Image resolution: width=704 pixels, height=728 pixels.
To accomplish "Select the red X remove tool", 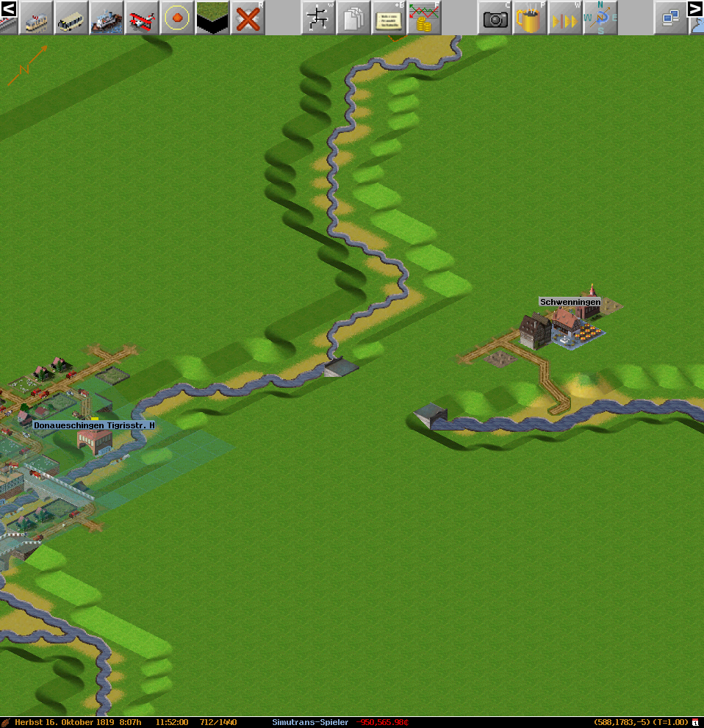I will 248,18.
